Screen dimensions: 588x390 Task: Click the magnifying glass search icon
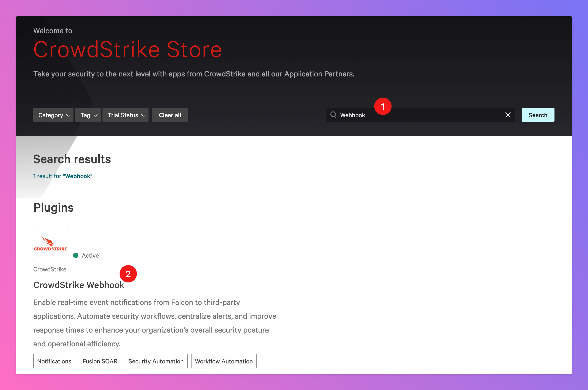[333, 115]
